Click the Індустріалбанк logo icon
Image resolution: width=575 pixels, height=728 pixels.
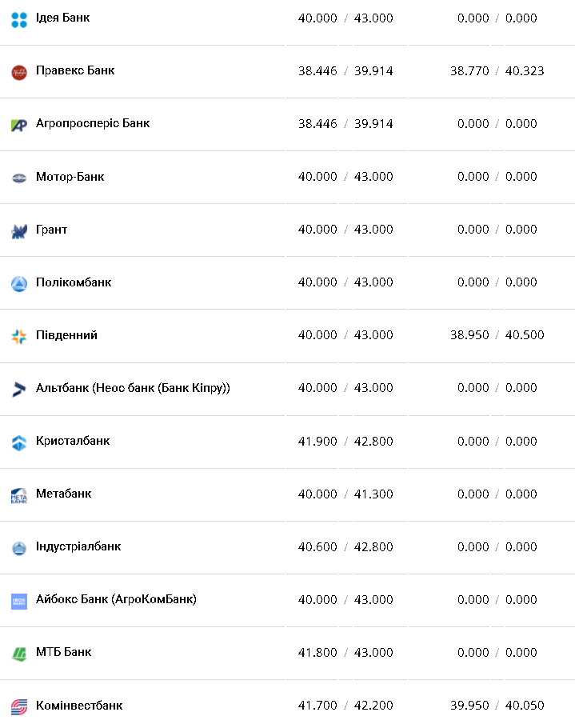coord(19,549)
